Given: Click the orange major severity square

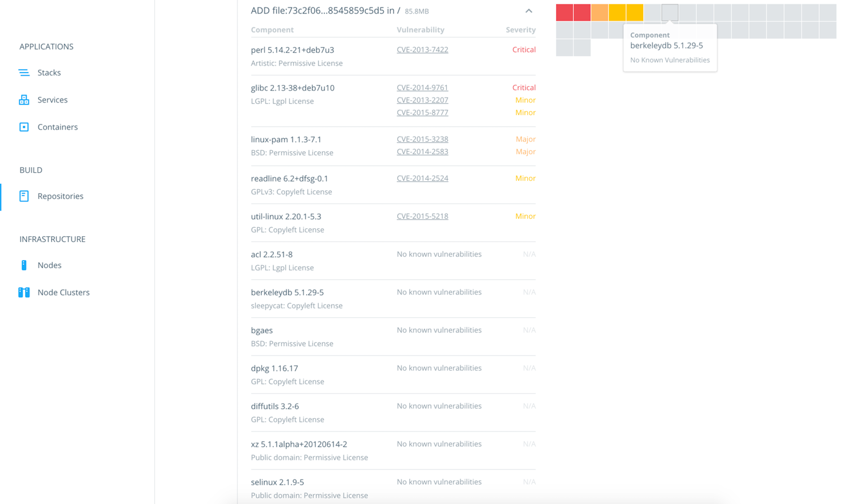Looking at the screenshot, I should click(x=599, y=12).
